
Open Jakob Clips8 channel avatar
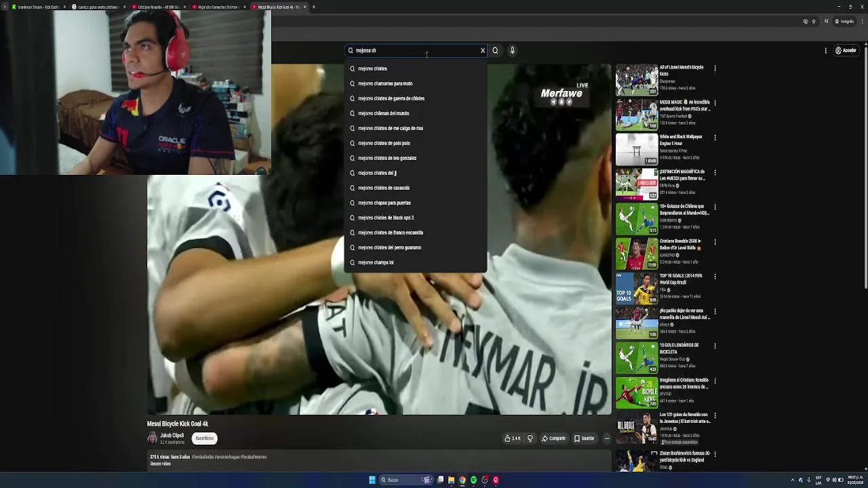[x=153, y=439]
